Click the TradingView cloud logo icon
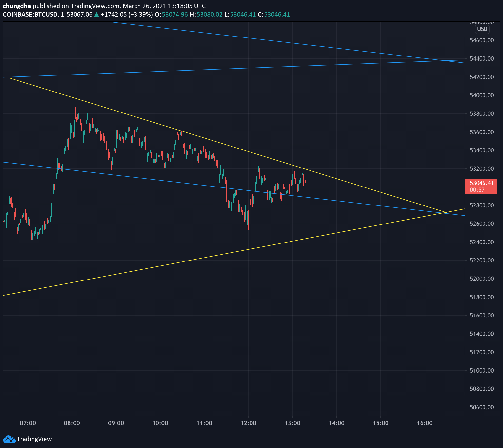The width and height of the screenshot is (503, 448). pyautogui.click(x=9, y=439)
